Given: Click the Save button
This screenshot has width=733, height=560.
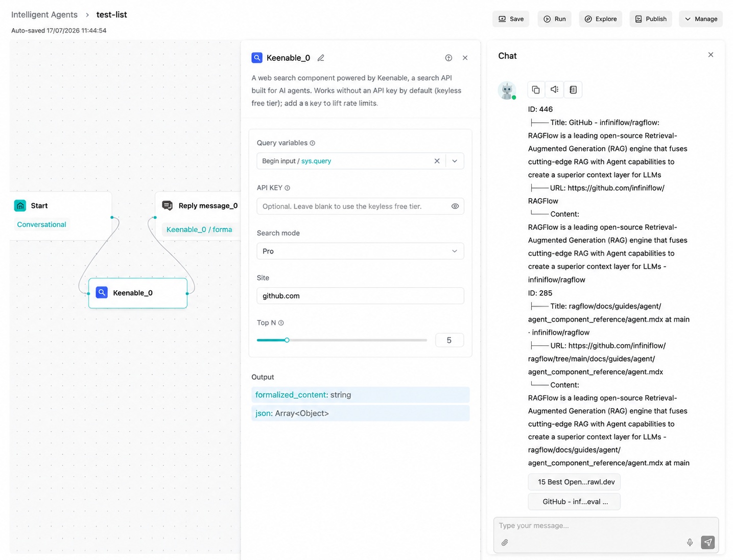Looking at the screenshot, I should tap(511, 19).
